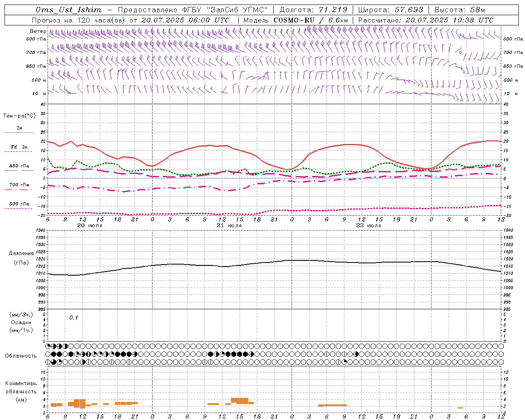Click the model name COSMO-RU / 6.6км
The width and height of the screenshot is (525, 420).
(x=311, y=20)
